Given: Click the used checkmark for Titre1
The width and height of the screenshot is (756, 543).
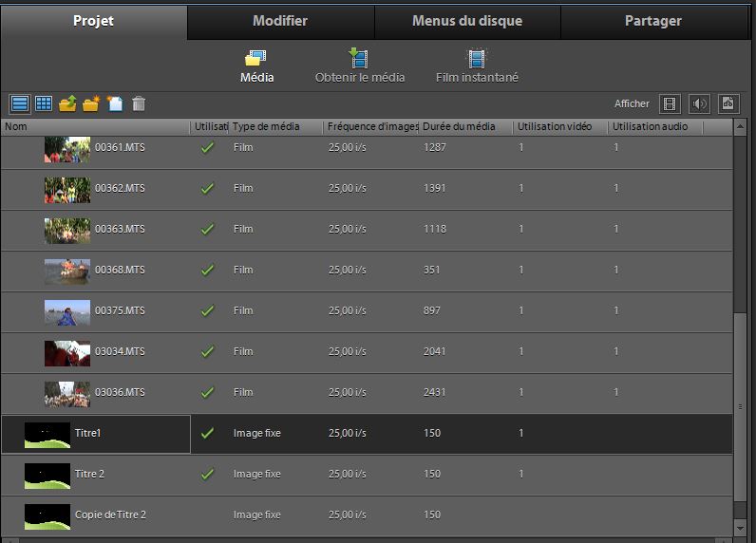Looking at the screenshot, I should [207, 433].
